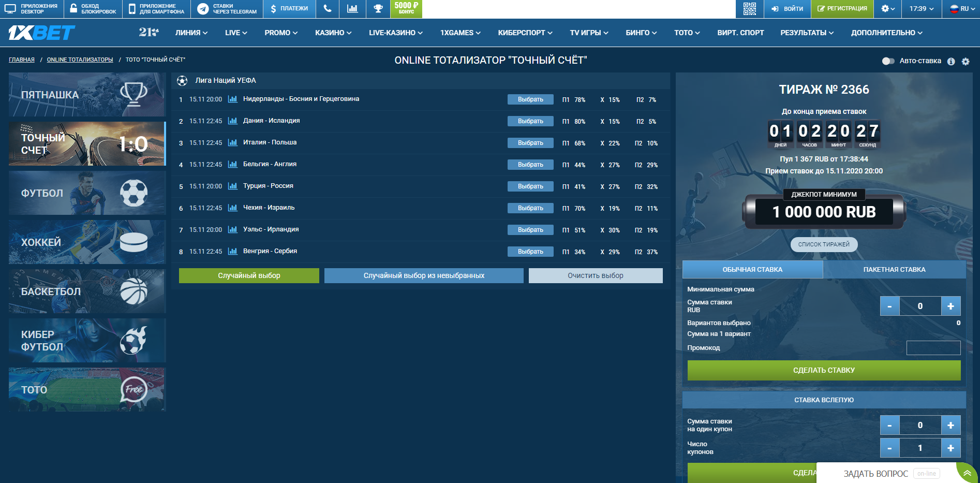Open stats icon for Бельгия - Англия match
Image resolution: width=980 pixels, height=483 pixels.
click(233, 164)
